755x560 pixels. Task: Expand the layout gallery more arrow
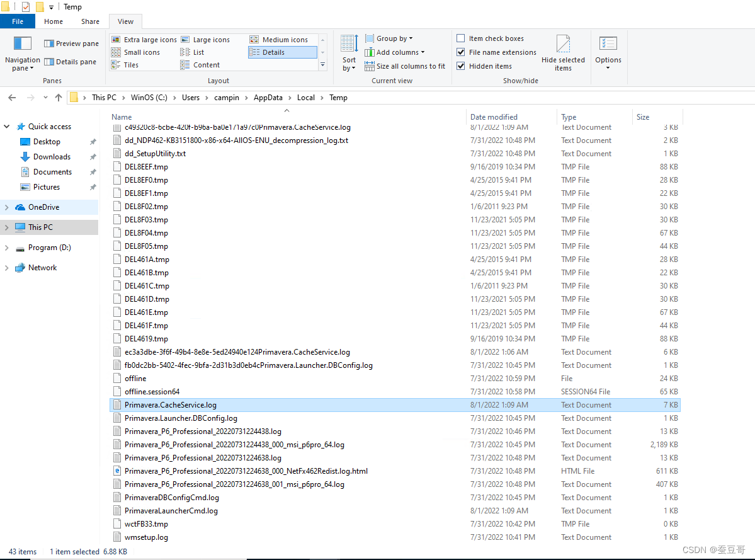322,64
